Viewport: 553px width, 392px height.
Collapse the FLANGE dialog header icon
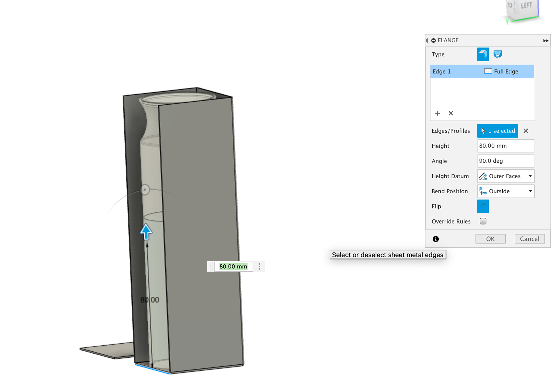(x=433, y=40)
